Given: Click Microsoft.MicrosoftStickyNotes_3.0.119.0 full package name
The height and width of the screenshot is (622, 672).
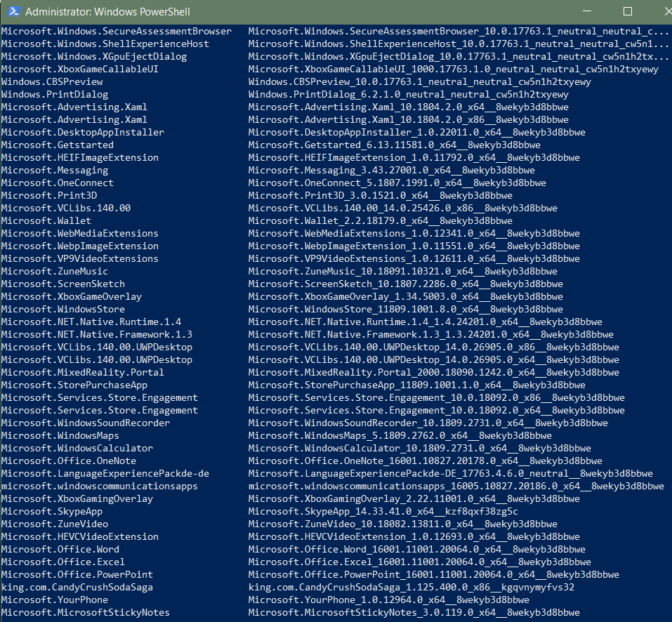Looking at the screenshot, I should [414, 613].
